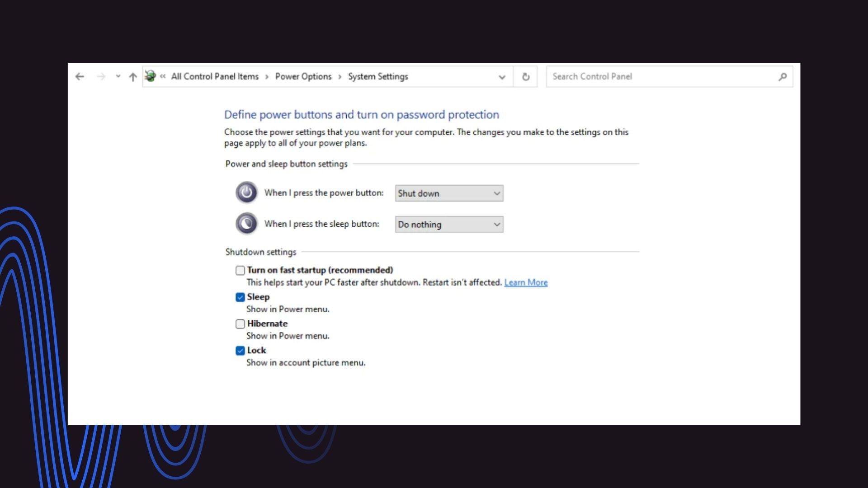
Task: Open recent locations dropdown chevron
Action: 118,76
